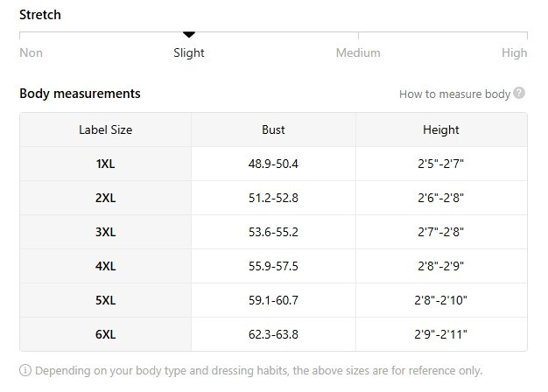Select the 5XL size row label
The image size is (548, 392).
[x=106, y=300]
